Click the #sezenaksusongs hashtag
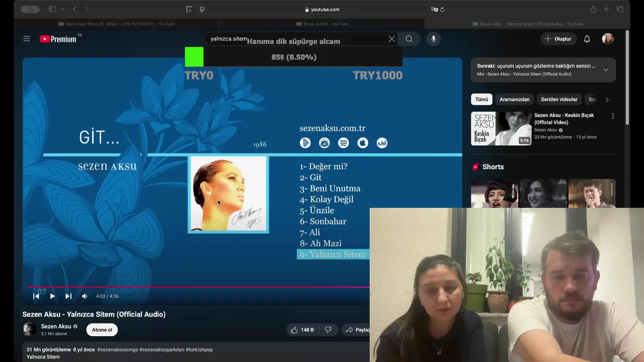Viewport: 644px width, 362px height. point(118,349)
